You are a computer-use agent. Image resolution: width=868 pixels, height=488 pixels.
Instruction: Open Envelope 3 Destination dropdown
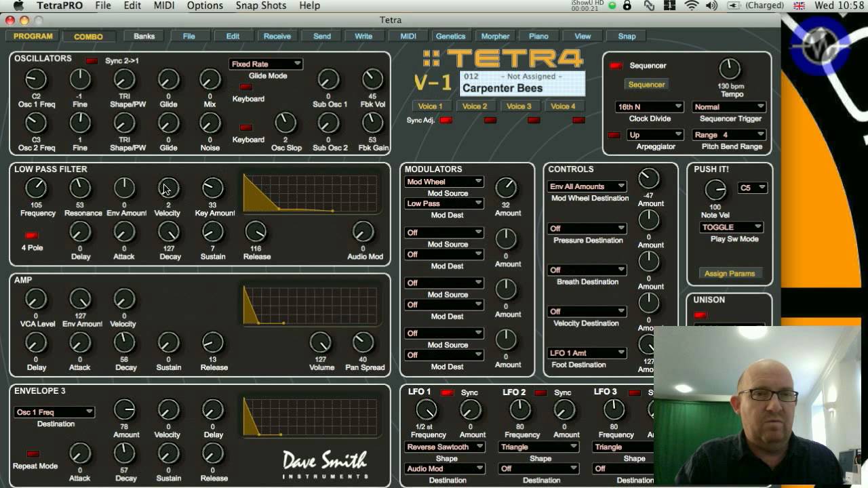[54, 412]
